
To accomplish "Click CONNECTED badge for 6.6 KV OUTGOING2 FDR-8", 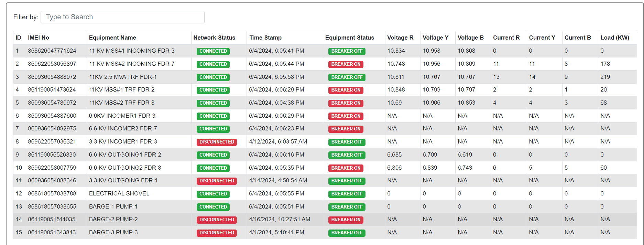I will 213,168.
